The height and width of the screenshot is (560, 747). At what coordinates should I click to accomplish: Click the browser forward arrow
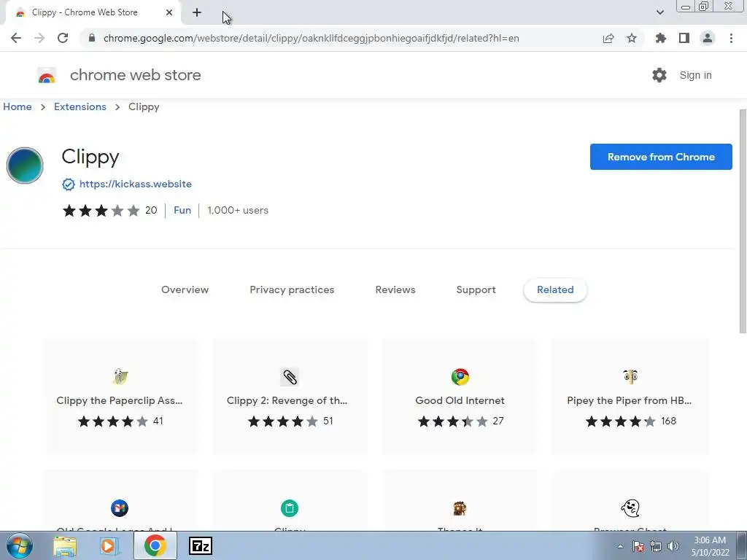tap(39, 38)
